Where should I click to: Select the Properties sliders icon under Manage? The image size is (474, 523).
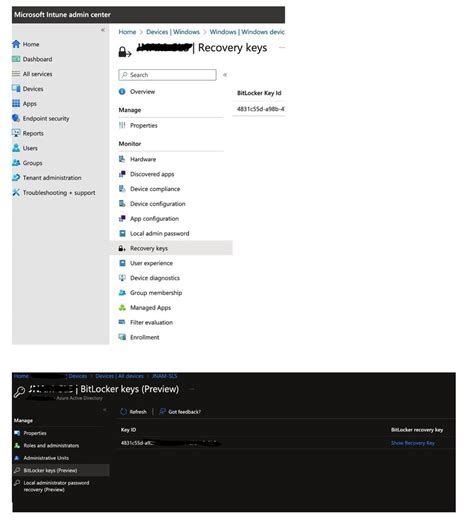(x=122, y=125)
